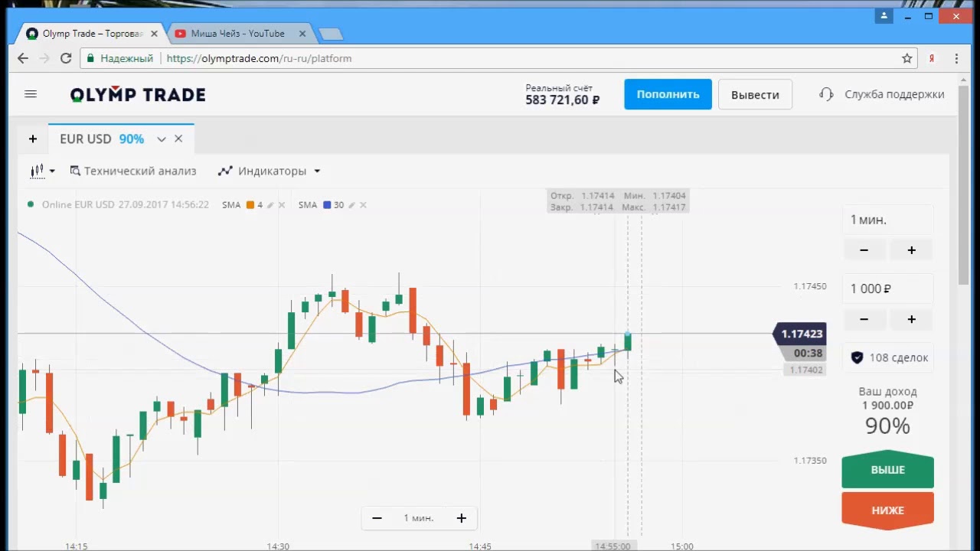
Task: Open the candlestick chart type selector
Action: pos(42,171)
